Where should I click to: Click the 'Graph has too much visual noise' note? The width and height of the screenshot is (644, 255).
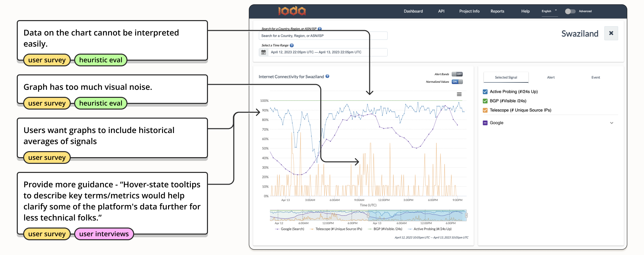(112, 89)
